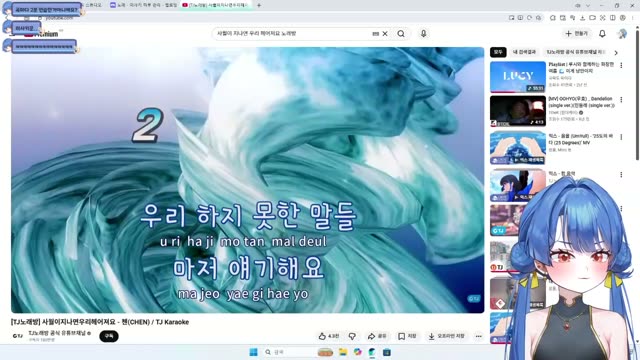Open more actions ellipsis under the video
The height and width of the screenshot is (360, 640).
click(478, 336)
